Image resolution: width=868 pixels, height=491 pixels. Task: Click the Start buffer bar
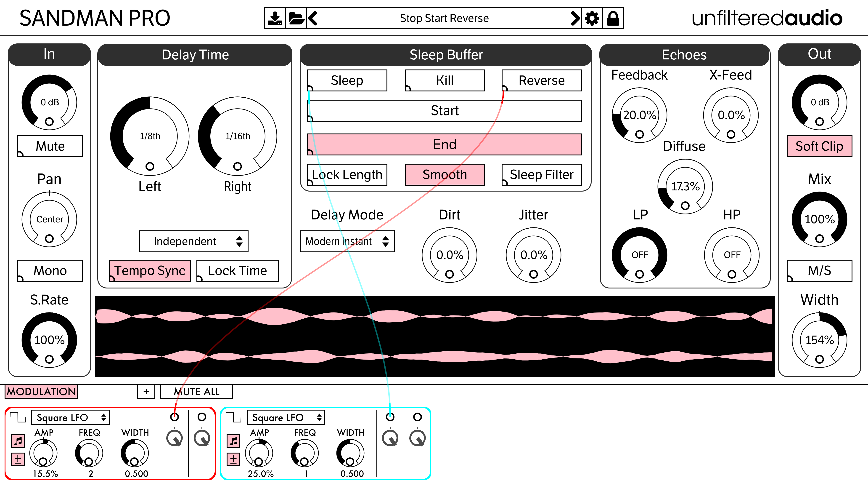(445, 111)
